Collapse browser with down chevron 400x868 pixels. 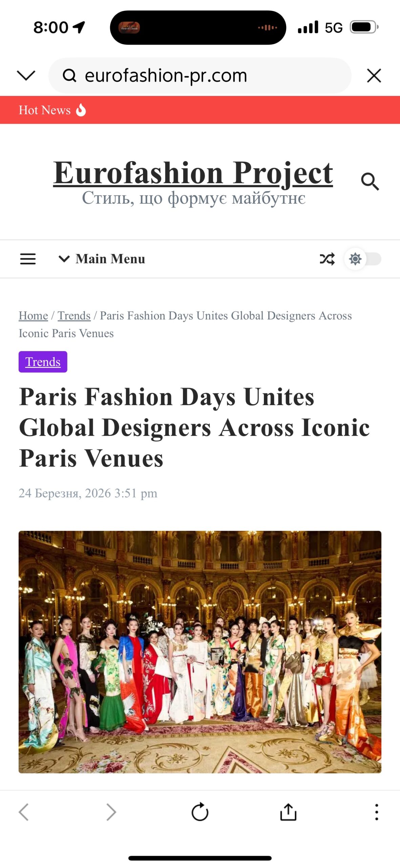(26, 75)
